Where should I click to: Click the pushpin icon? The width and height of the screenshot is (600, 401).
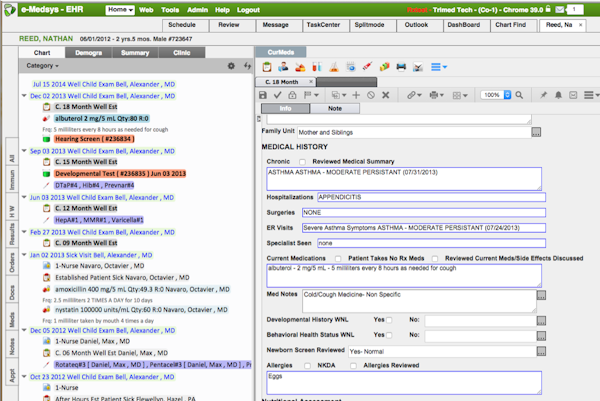pos(543,95)
